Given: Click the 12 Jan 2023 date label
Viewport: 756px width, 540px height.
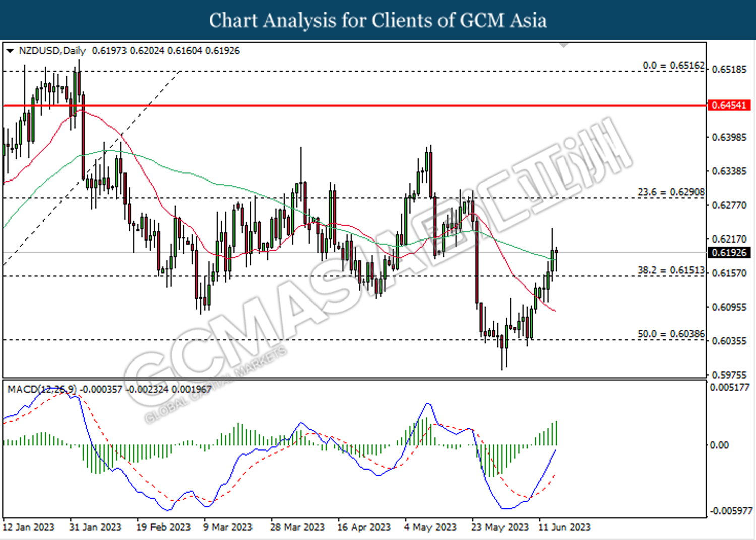Looking at the screenshot, I should point(28,527).
